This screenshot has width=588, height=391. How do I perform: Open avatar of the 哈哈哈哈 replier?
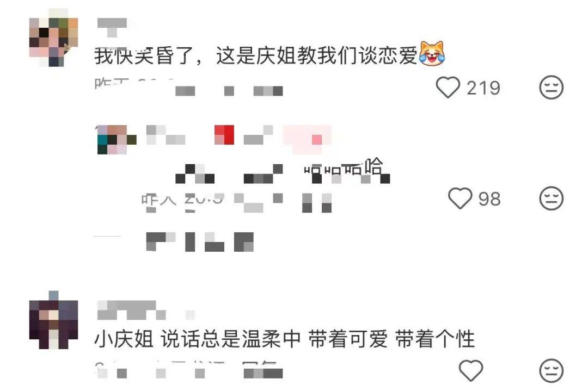point(117,140)
